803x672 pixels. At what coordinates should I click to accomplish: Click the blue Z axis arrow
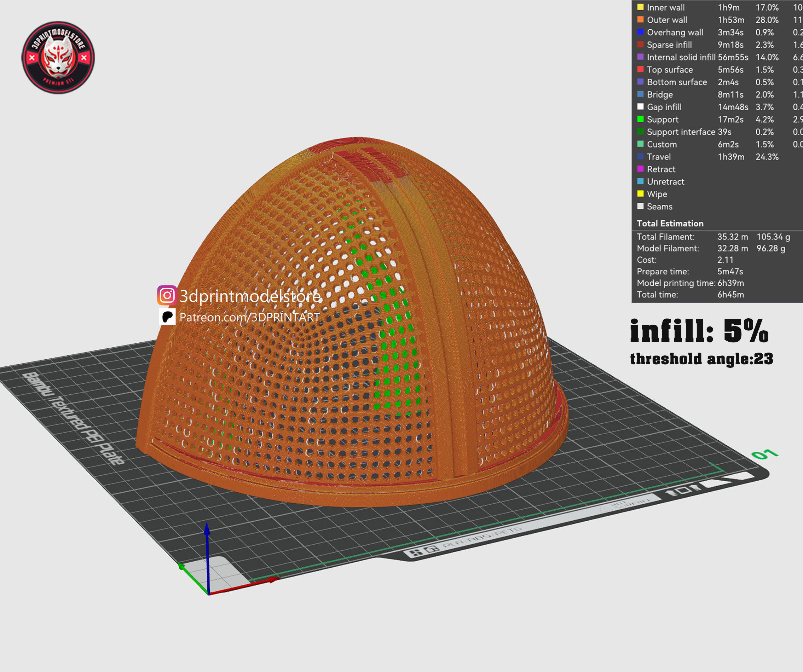pos(207,543)
